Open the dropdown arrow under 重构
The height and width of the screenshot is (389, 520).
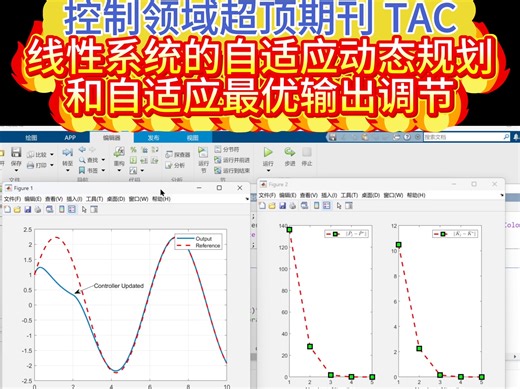coord(119,171)
